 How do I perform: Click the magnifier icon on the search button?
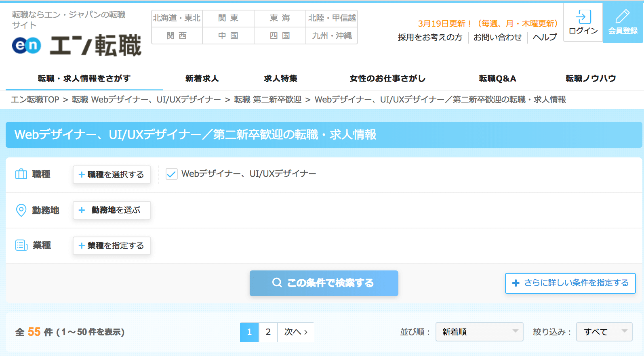(x=277, y=283)
